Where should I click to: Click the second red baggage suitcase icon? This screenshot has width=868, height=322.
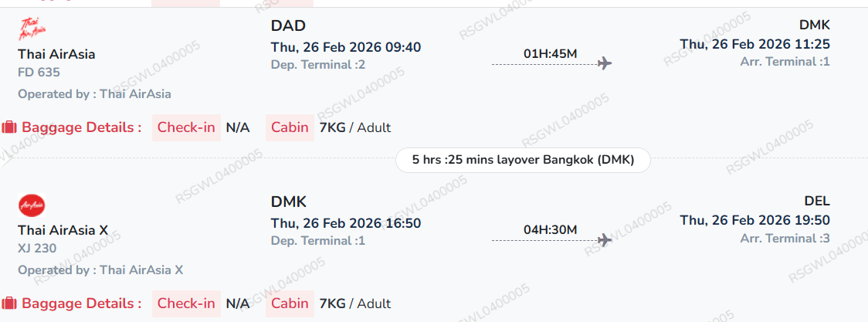(x=9, y=303)
